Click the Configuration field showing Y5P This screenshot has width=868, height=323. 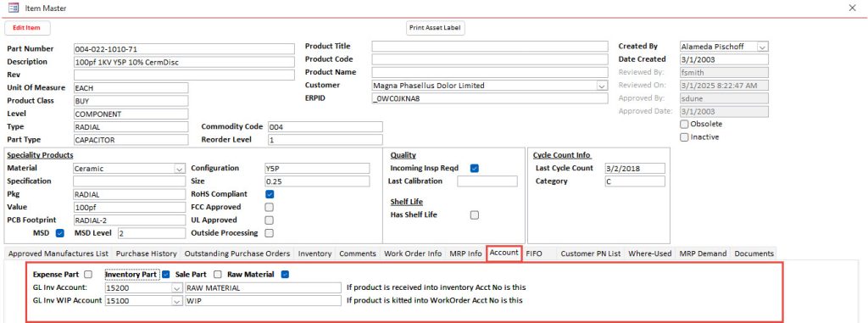pos(317,169)
